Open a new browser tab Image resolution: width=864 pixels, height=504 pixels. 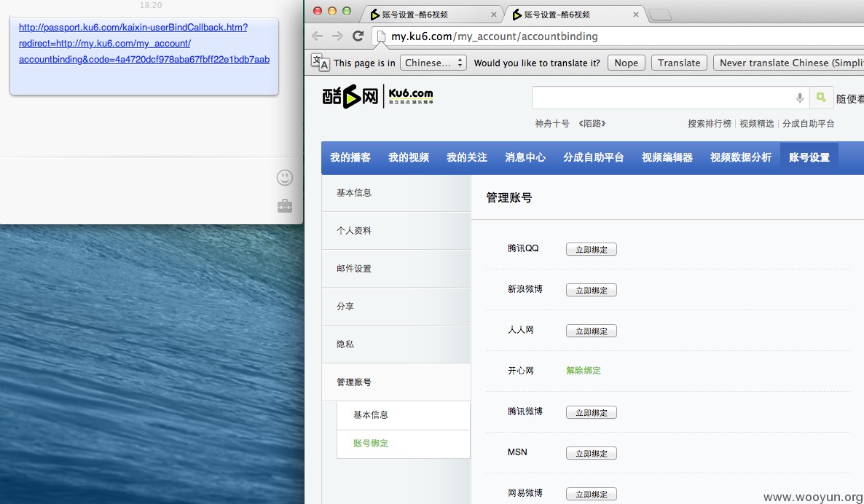pos(659,15)
